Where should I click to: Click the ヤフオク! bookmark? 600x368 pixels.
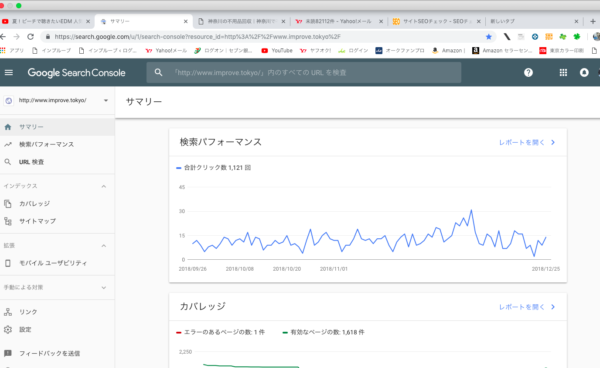click(x=316, y=50)
